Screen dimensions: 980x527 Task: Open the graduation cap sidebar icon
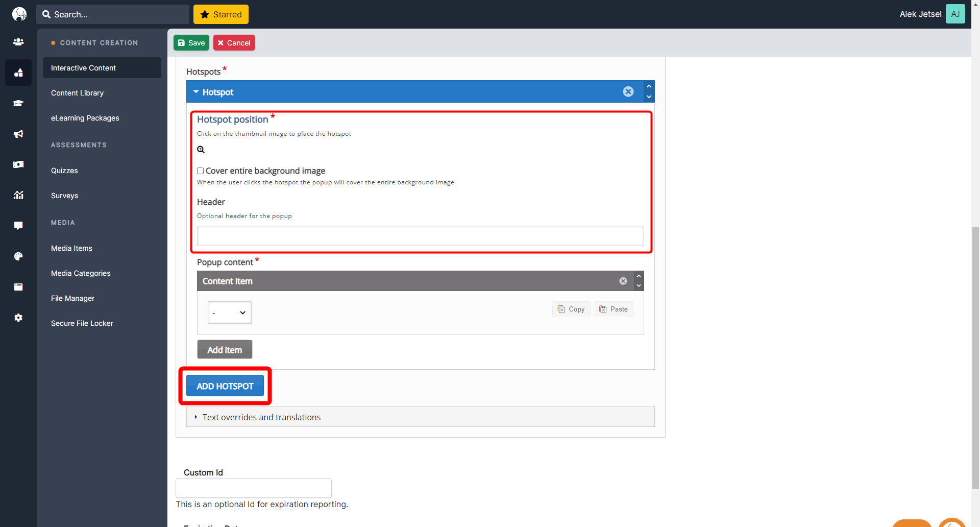click(18, 103)
